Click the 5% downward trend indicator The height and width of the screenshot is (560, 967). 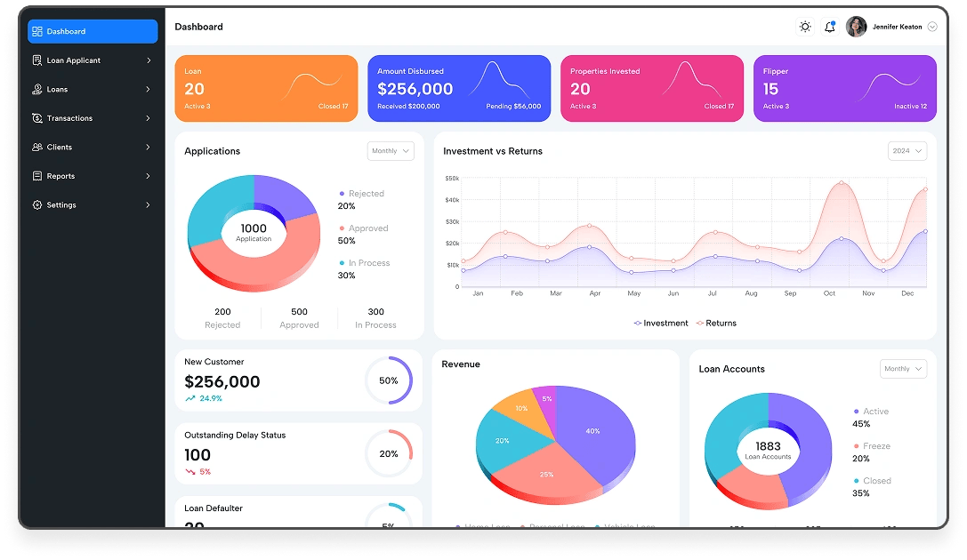[x=198, y=472]
